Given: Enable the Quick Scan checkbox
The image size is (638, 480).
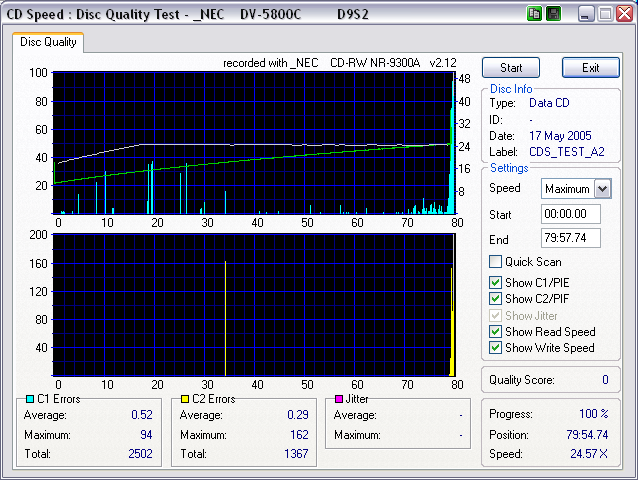Looking at the screenshot, I should pyautogui.click(x=495, y=262).
